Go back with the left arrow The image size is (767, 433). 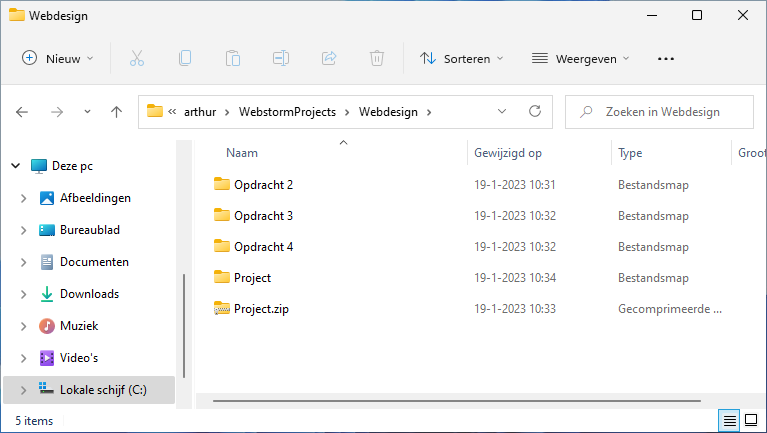pyautogui.click(x=22, y=112)
